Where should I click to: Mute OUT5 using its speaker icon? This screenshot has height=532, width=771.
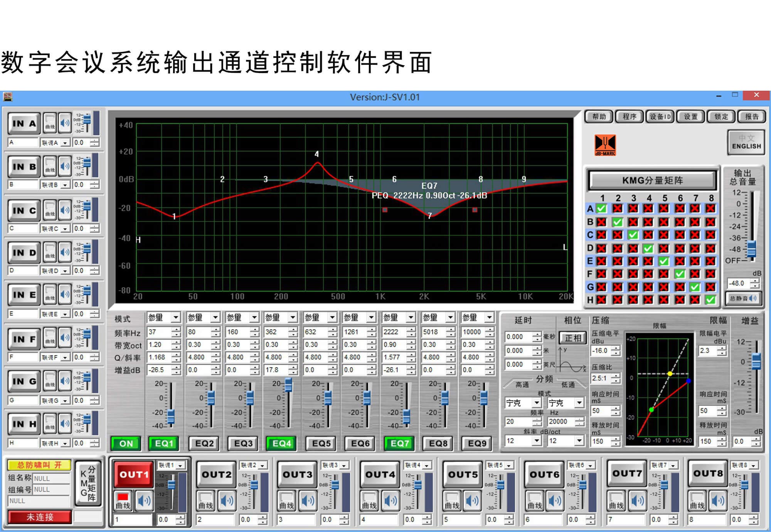point(473,501)
